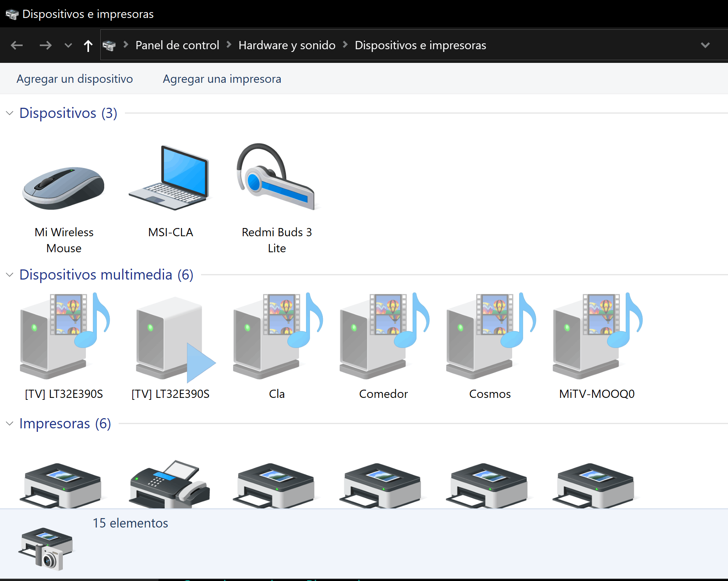Click the Cla label

click(277, 394)
